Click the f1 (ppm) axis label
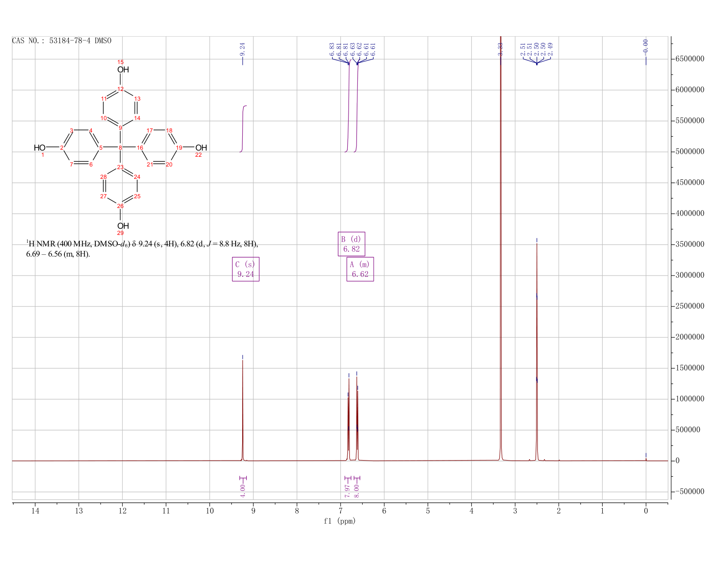 [340, 521]
